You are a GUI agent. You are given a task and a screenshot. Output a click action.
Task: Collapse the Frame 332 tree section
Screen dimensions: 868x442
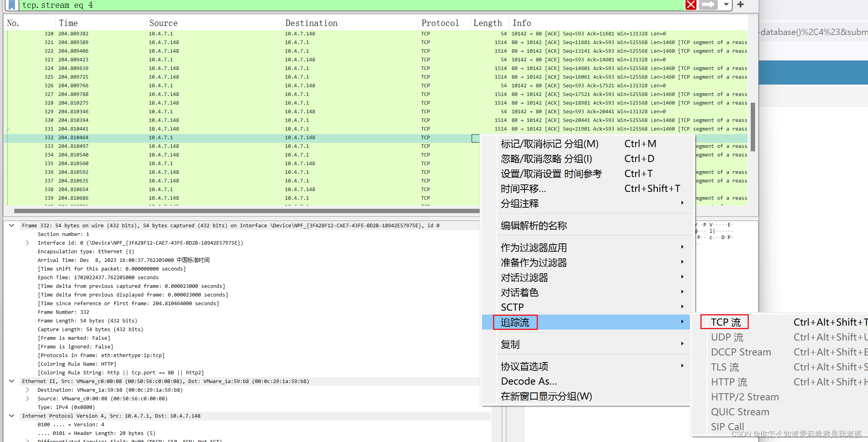pos(12,225)
